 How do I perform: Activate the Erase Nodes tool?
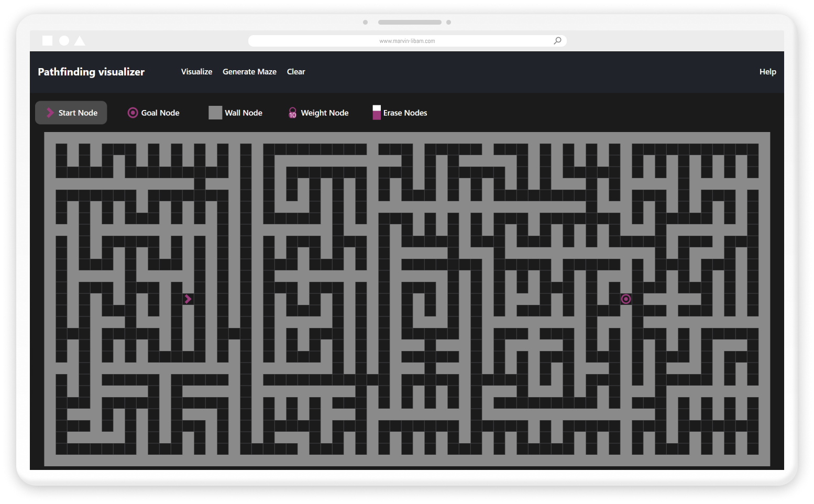coord(400,113)
